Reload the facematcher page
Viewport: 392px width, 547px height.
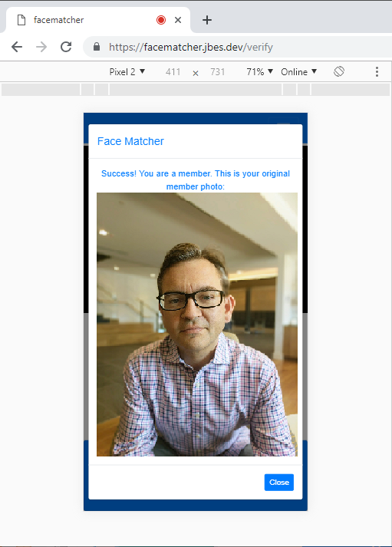pyautogui.click(x=66, y=47)
